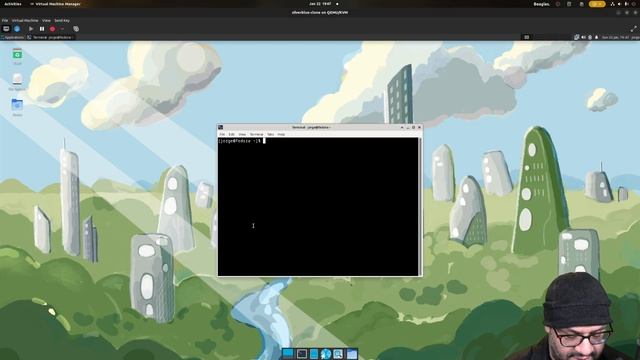Expand the shutdown options dropdown

point(62,29)
